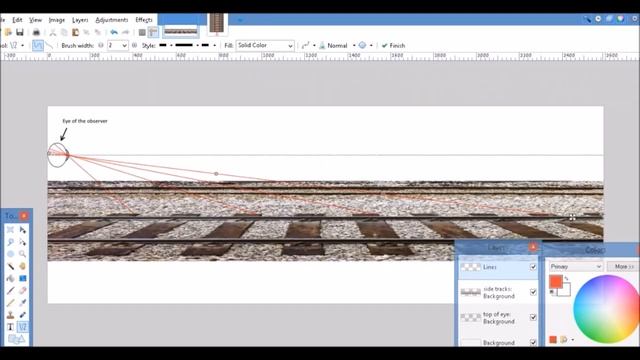The height and width of the screenshot is (360, 640).
Task: Close the Tools panel
Action: (x=24, y=216)
